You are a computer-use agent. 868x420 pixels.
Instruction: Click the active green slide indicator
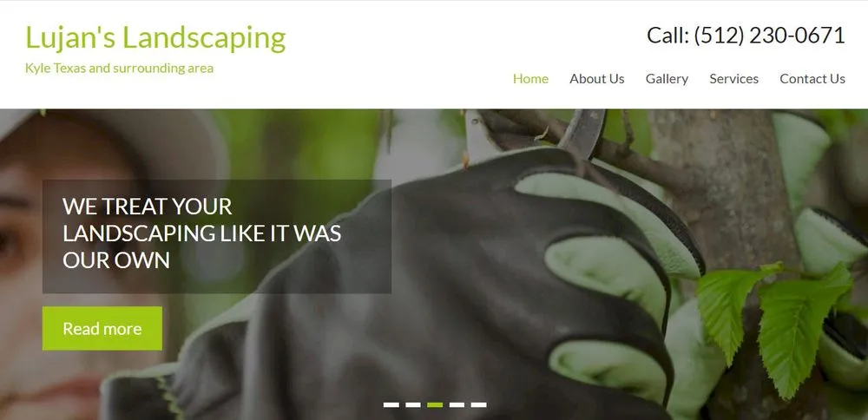click(435, 404)
